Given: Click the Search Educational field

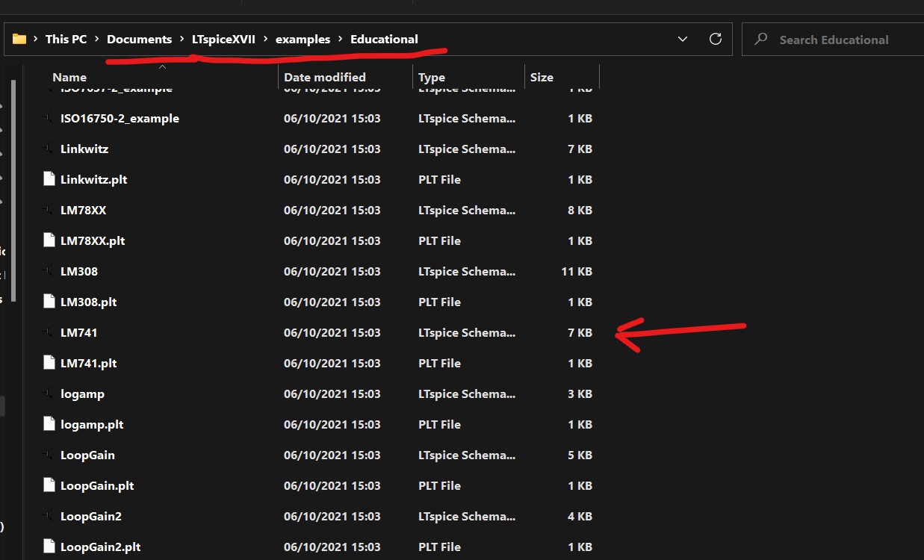Looking at the screenshot, I should [833, 40].
